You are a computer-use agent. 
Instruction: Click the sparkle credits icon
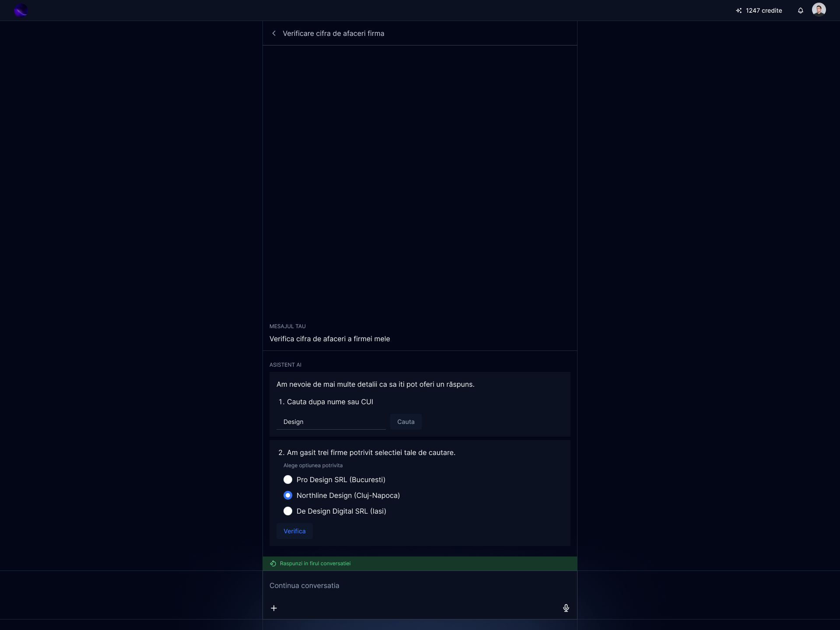click(738, 10)
